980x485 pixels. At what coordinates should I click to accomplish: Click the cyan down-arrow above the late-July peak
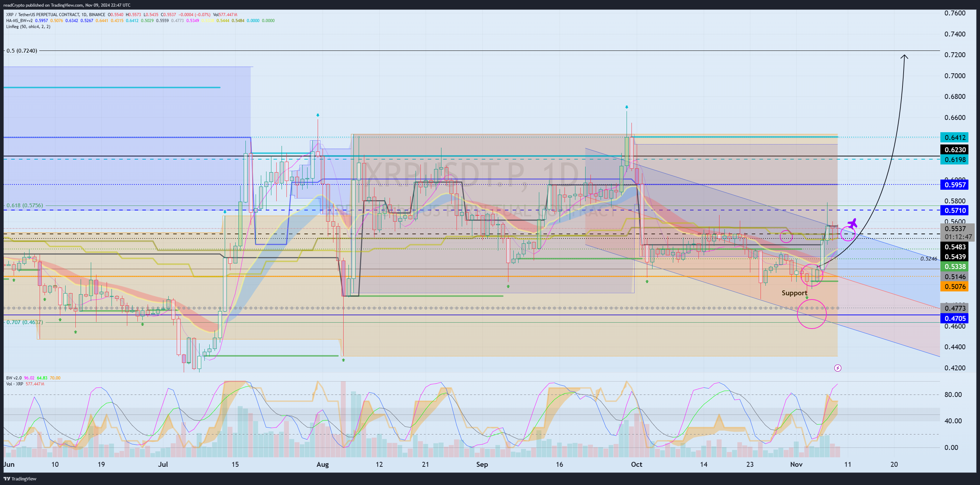[318, 115]
